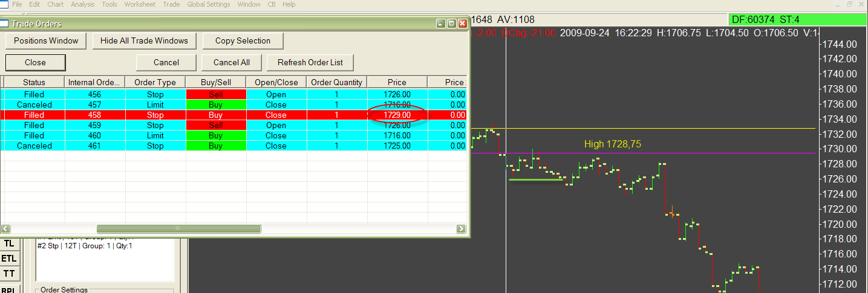
Task: Select order 457 ID cell
Action: tap(94, 105)
